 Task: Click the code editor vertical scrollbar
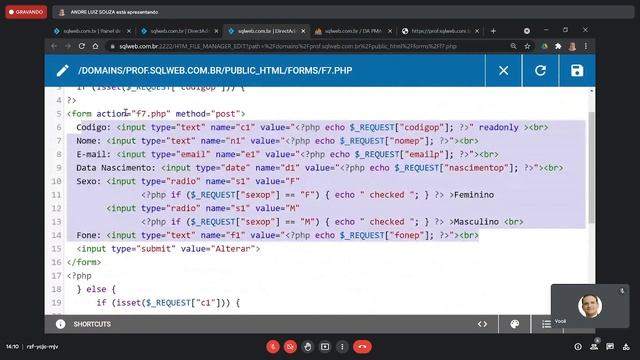[x=591, y=167]
